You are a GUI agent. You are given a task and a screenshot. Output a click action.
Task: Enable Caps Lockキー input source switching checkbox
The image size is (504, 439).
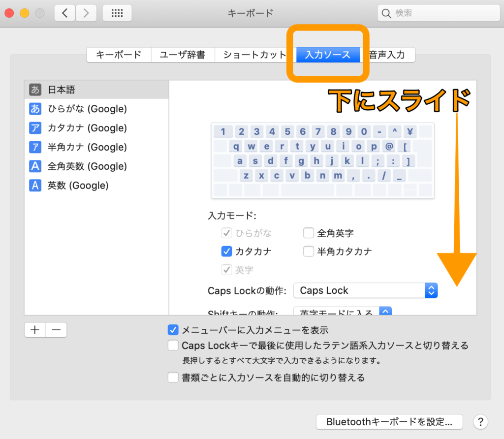[x=173, y=345]
